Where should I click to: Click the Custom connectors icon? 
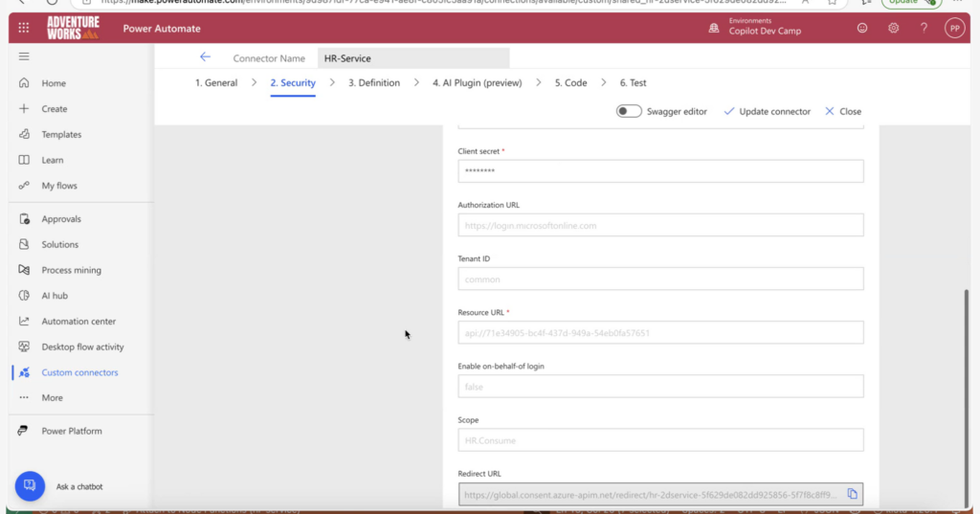tap(24, 372)
